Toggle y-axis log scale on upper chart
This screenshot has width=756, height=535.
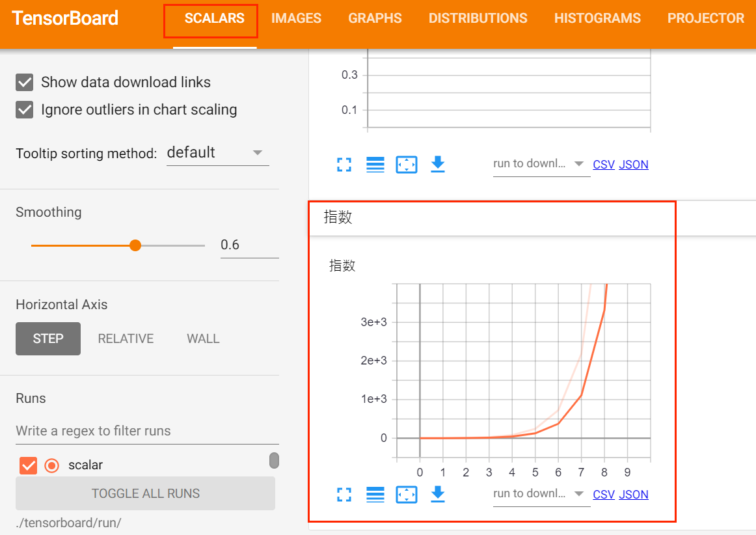(375, 165)
